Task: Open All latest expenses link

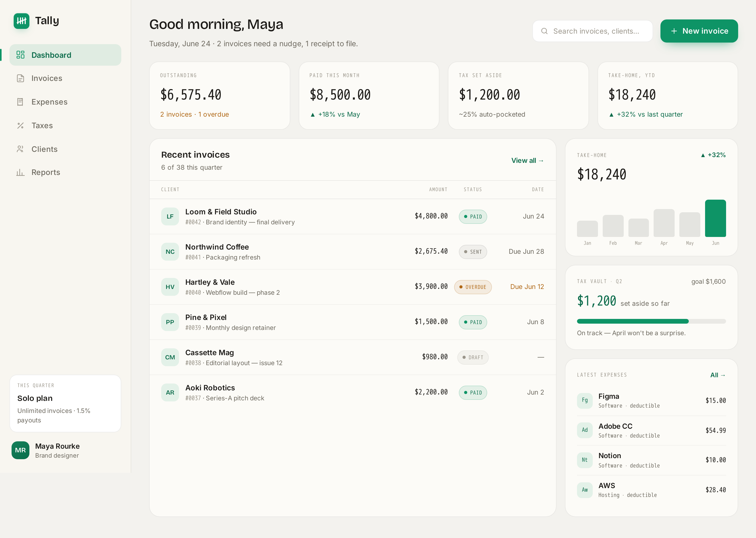Action: tap(718, 375)
